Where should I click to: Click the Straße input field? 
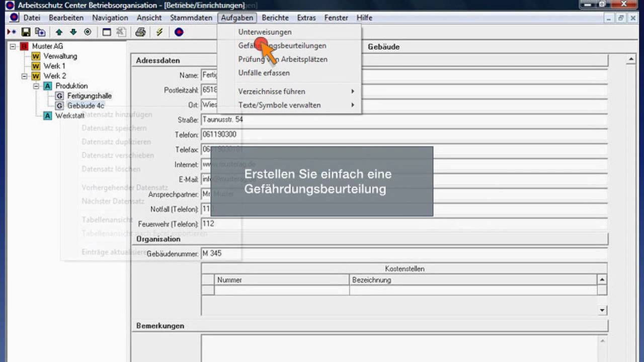(x=403, y=120)
